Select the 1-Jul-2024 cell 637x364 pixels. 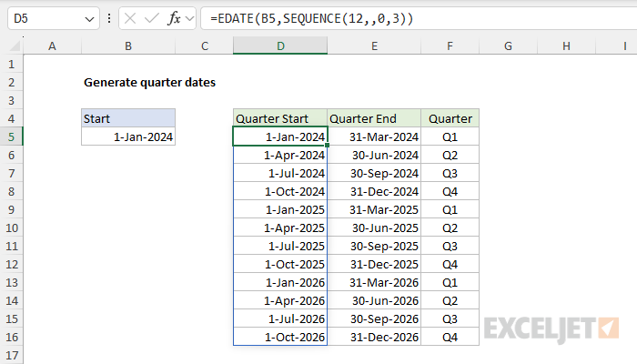280,174
